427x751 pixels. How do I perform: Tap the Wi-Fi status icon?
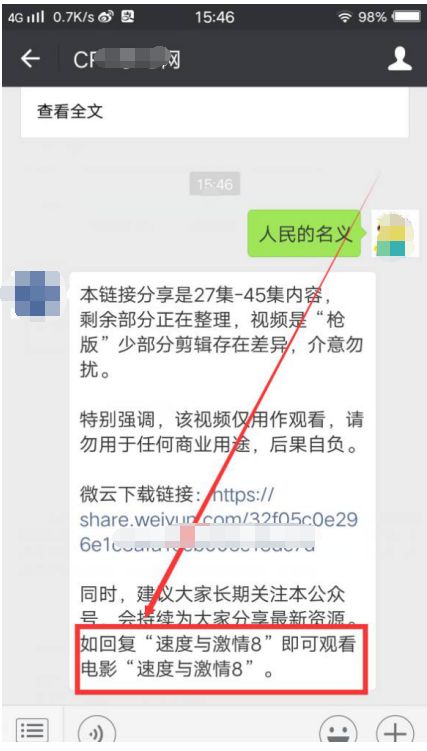click(x=344, y=17)
